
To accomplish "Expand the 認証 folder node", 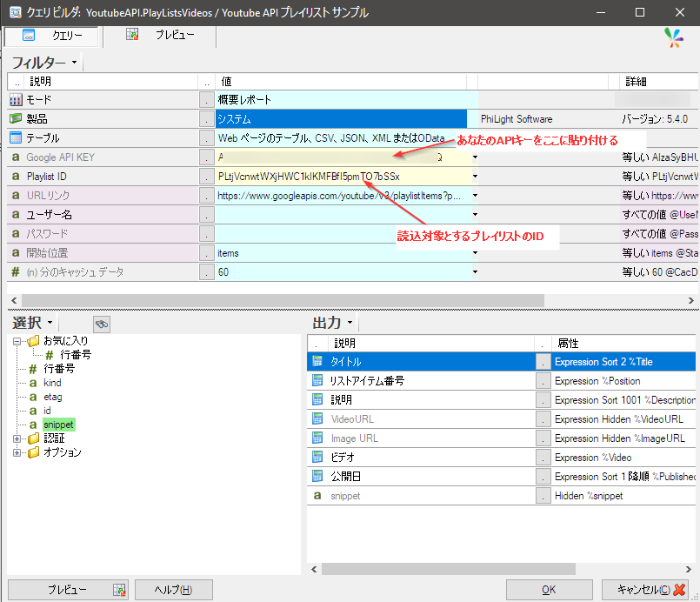I will point(17,439).
